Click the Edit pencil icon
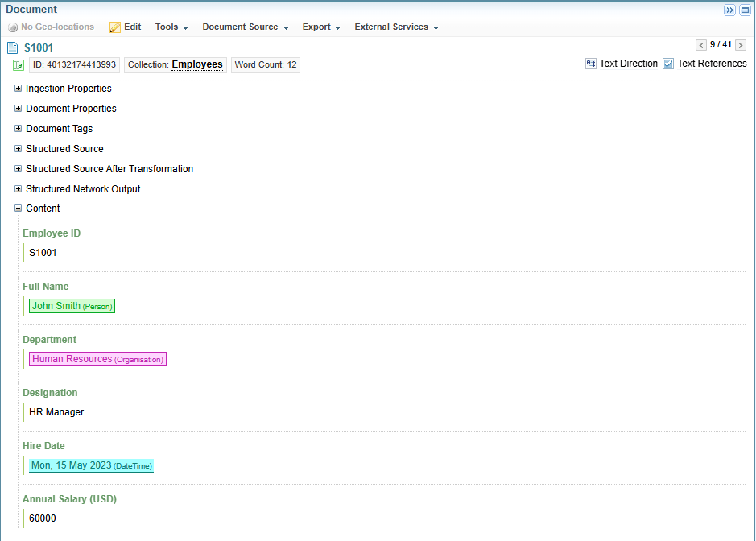Image resolution: width=756 pixels, height=541 pixels. (x=115, y=27)
